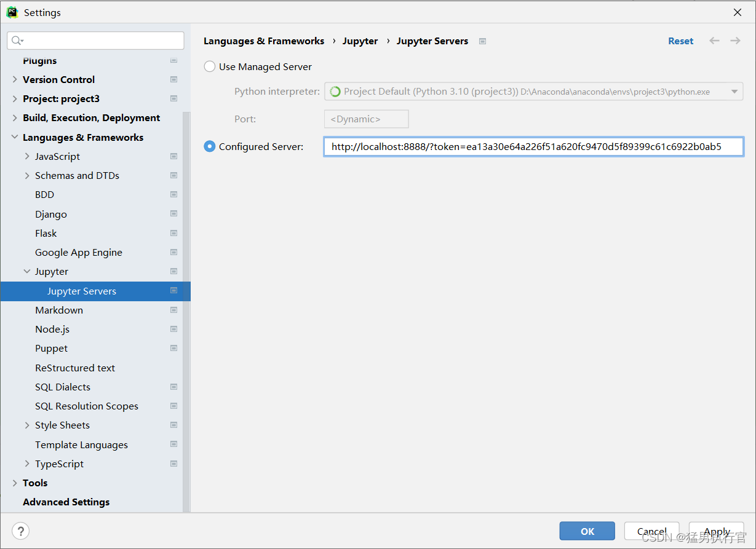Screen dimensions: 756x549
Task: Open the ReStructured text settings page
Action: point(75,368)
